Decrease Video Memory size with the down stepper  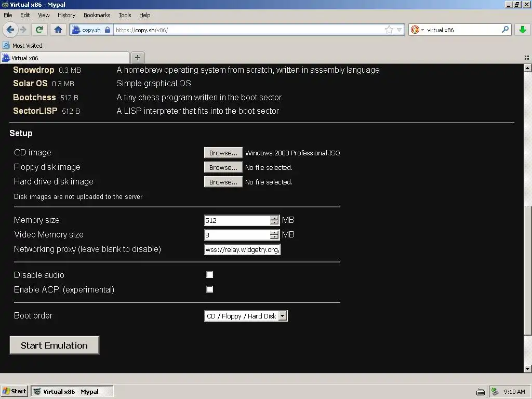point(274,237)
